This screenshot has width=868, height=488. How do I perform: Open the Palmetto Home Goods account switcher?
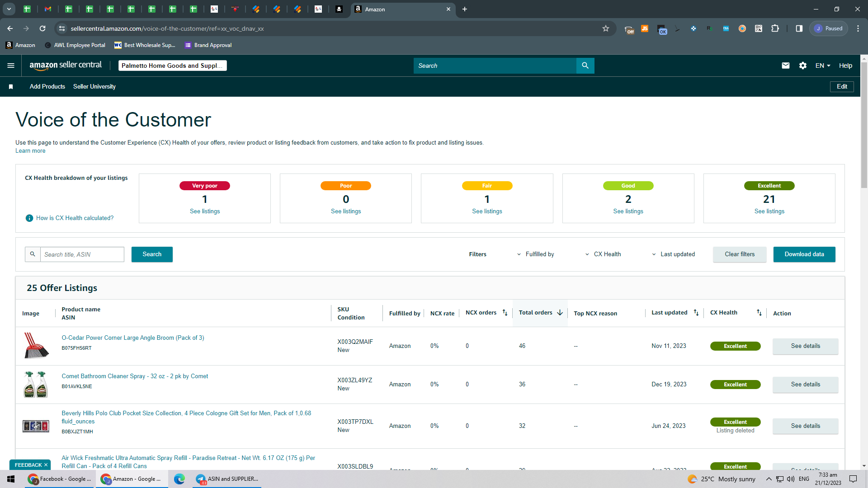click(173, 66)
